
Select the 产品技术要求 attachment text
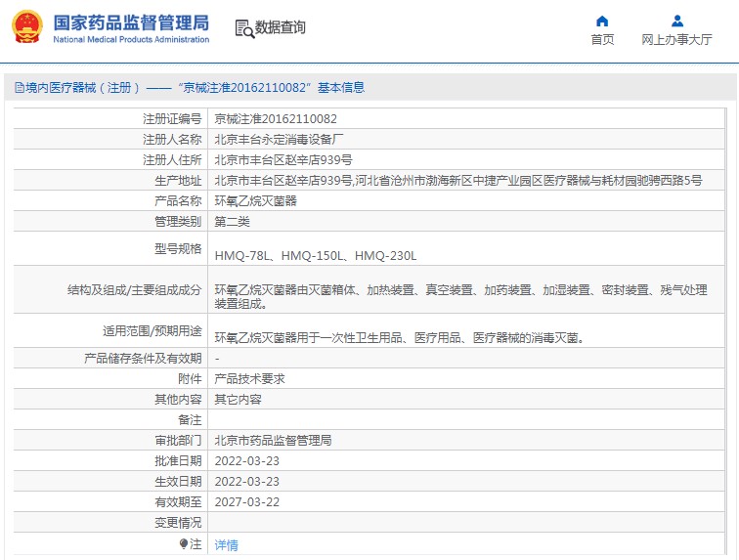pos(250,379)
